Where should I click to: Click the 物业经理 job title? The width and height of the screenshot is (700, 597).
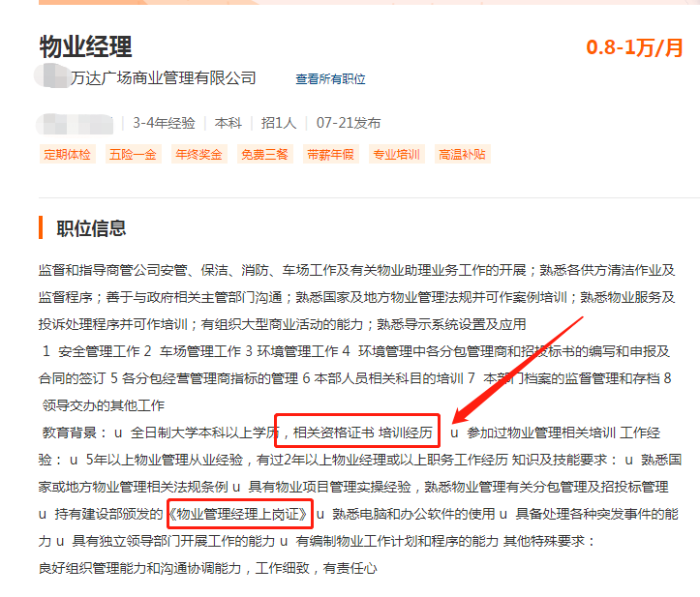[x=86, y=46]
